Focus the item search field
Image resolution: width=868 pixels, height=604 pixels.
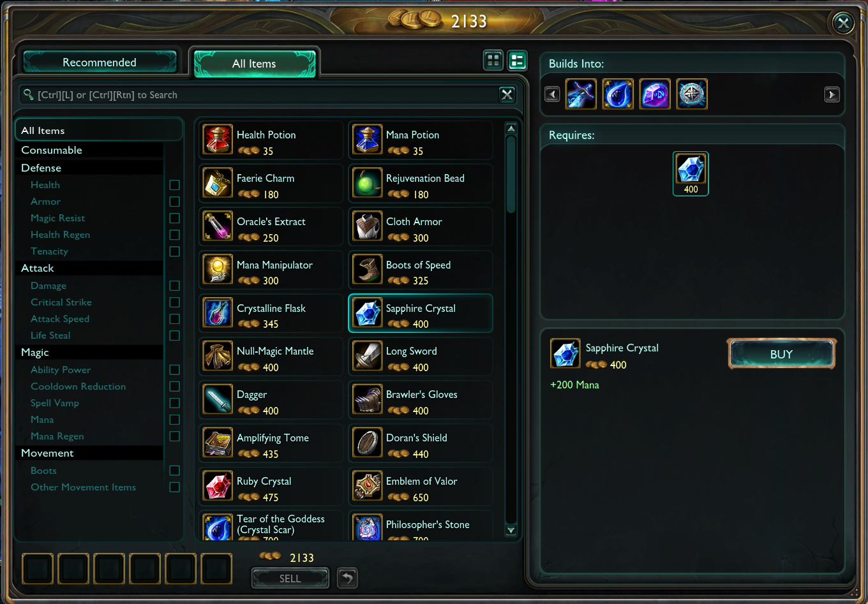point(258,95)
